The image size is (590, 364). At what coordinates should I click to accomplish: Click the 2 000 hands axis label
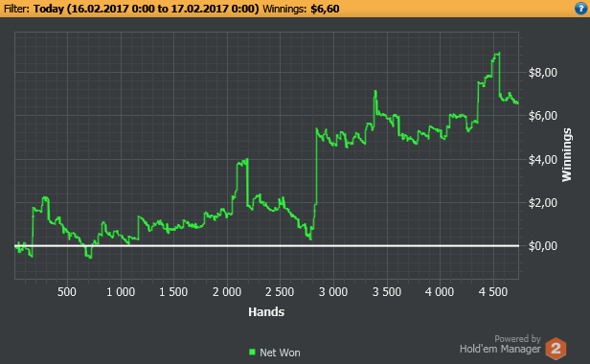227,292
